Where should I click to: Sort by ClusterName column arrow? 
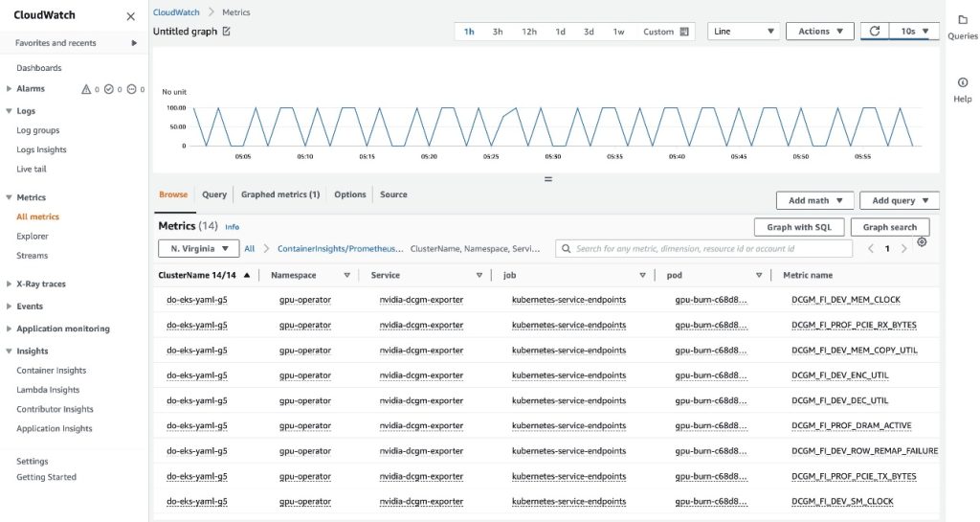247,275
